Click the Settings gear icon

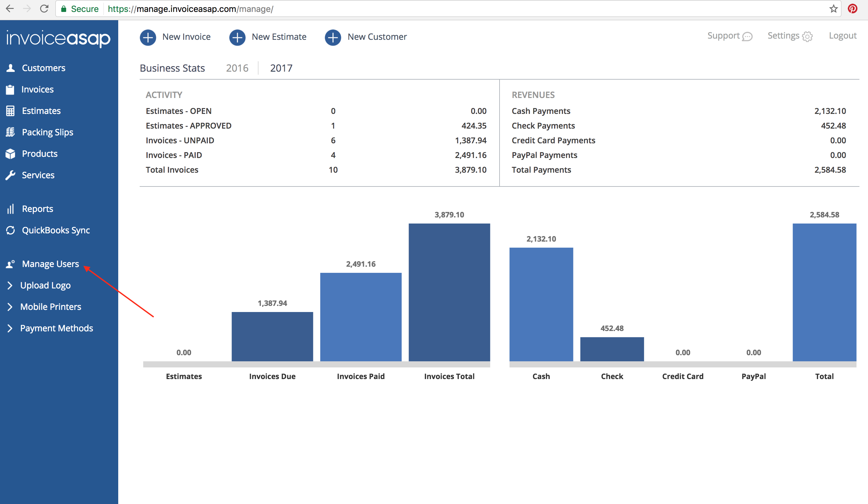pos(807,36)
